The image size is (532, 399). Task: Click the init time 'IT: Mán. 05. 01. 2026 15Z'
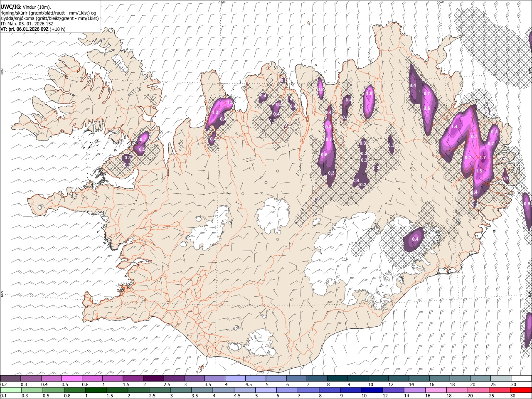tap(27, 24)
